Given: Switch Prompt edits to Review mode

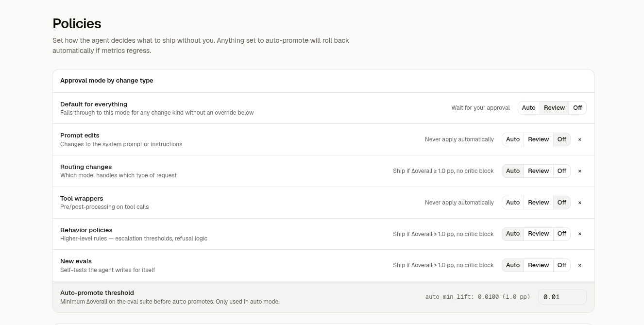Looking at the screenshot, I should point(539,139).
